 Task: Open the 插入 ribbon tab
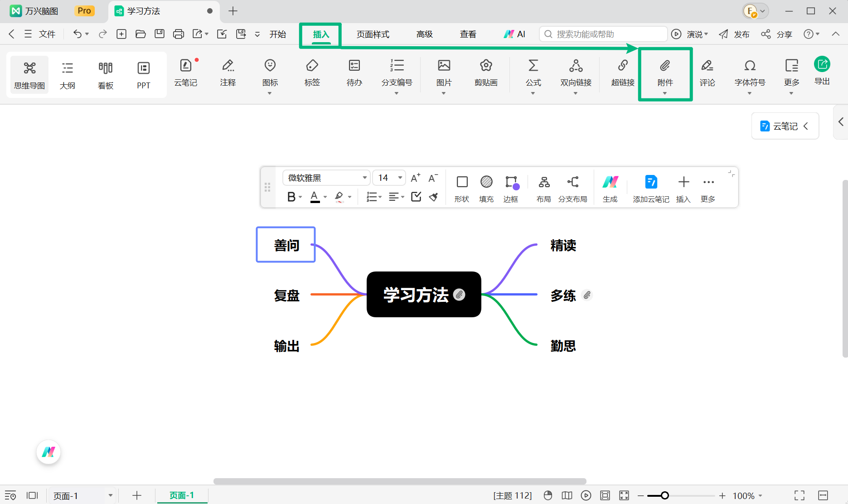click(321, 34)
